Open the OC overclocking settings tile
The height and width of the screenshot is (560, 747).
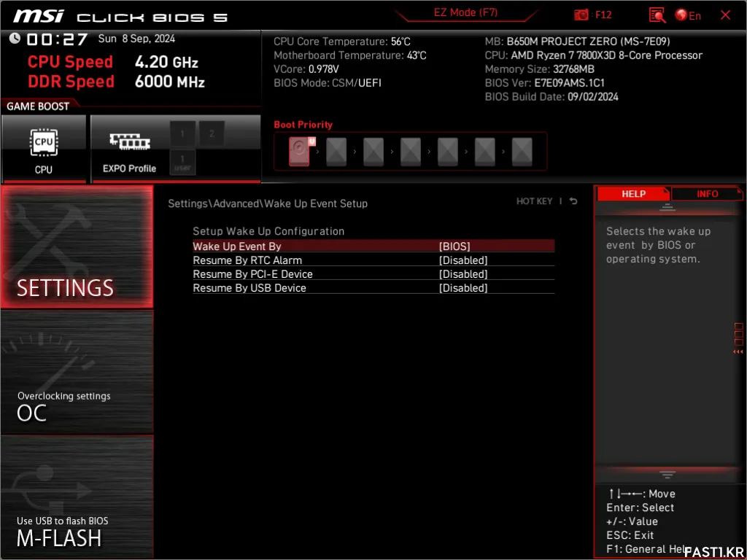click(77, 373)
